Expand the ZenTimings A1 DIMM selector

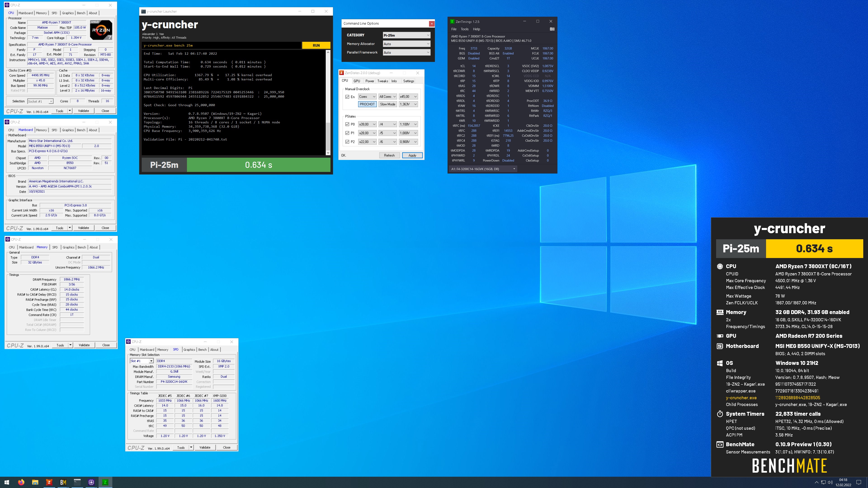click(483, 169)
